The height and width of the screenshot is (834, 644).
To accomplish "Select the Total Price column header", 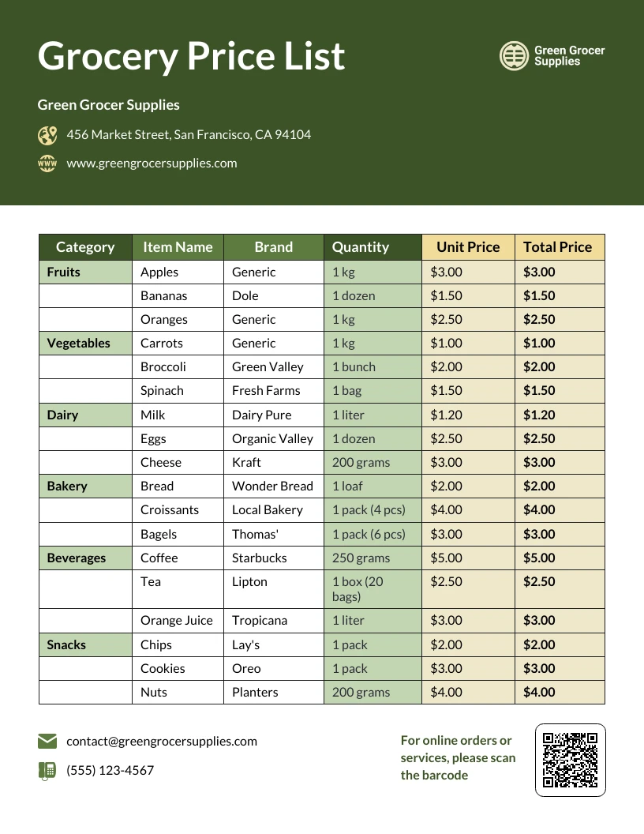I will tap(560, 246).
